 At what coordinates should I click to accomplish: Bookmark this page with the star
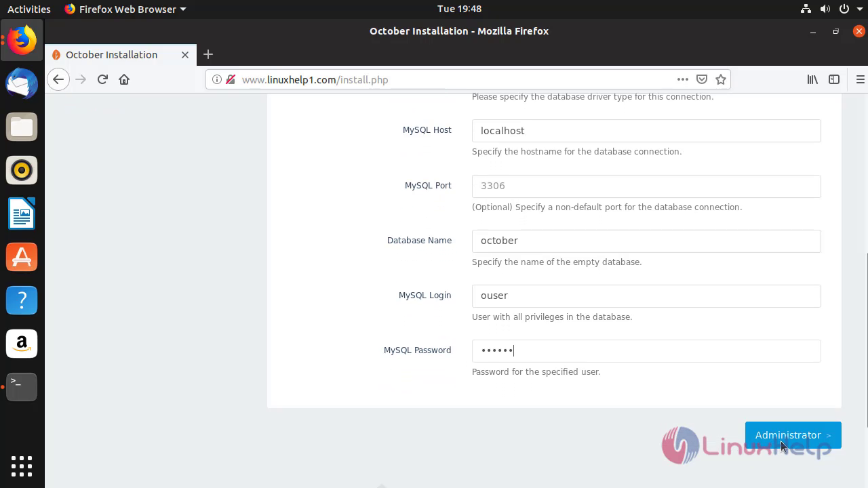[721, 79]
